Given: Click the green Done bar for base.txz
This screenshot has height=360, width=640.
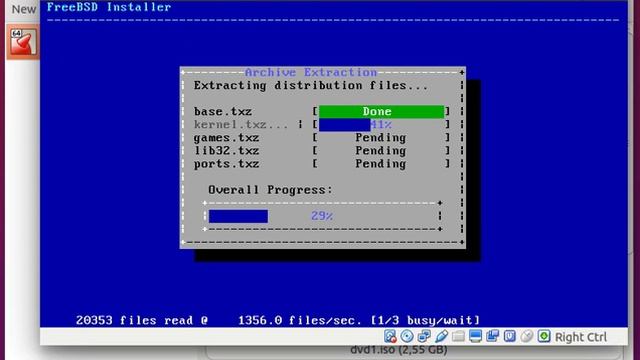Looking at the screenshot, I should click(x=381, y=111).
